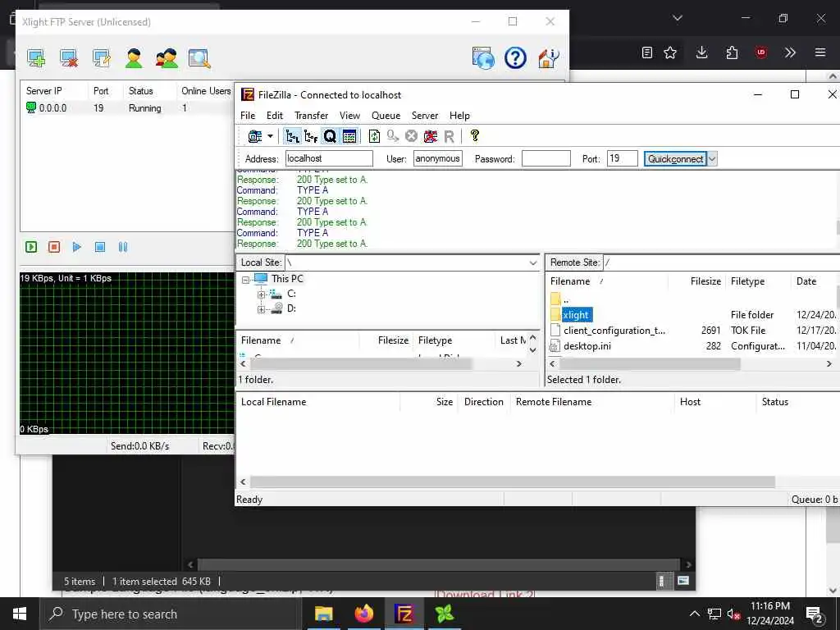Click the Xlight home info icon
This screenshot has width=840, height=630.
[x=549, y=58]
